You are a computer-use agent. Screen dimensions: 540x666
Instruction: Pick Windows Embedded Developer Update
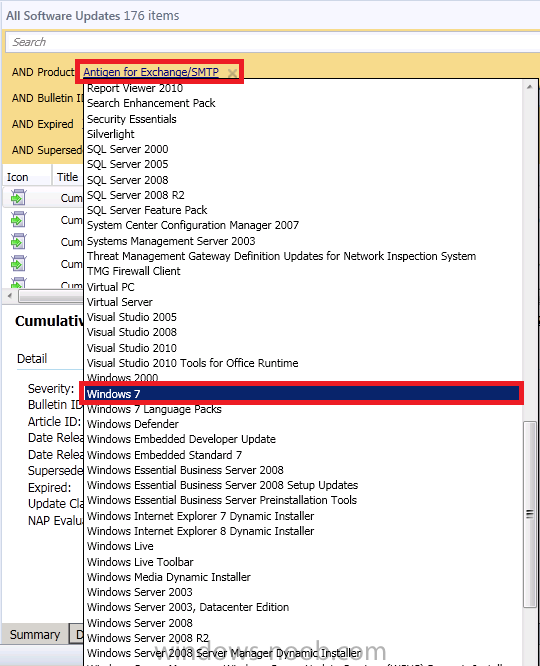(181, 439)
